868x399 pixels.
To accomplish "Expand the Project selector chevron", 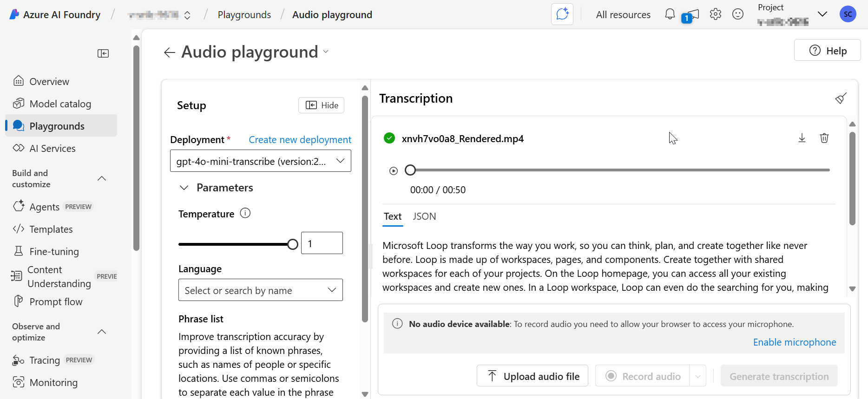I will pyautogui.click(x=822, y=14).
